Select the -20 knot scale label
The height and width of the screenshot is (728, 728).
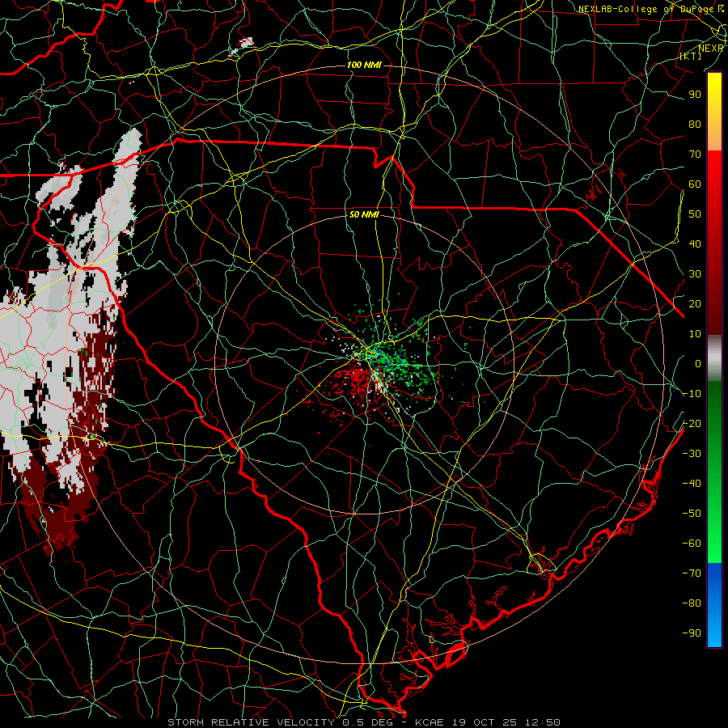[x=692, y=424]
